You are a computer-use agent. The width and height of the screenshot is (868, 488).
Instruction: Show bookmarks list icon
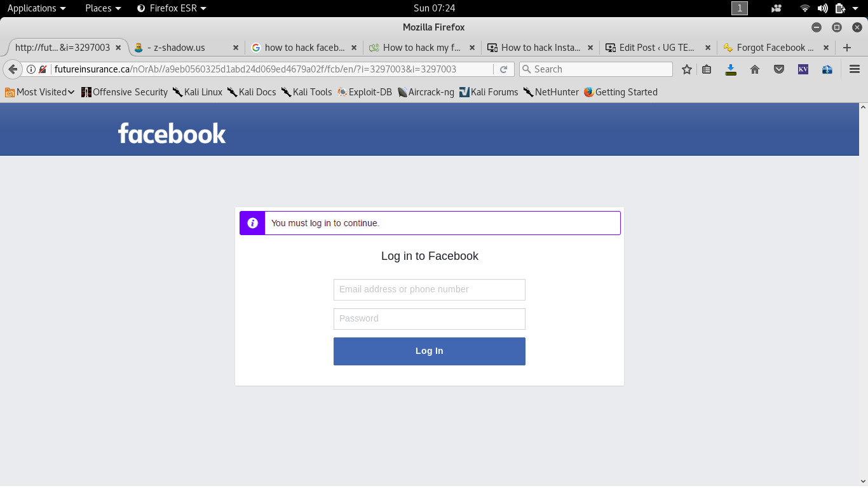tap(707, 69)
